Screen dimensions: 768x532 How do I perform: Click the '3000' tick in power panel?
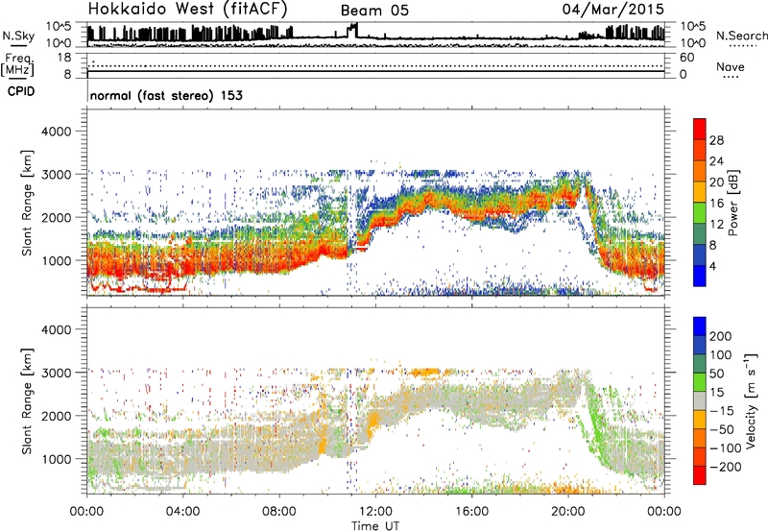click(x=57, y=175)
